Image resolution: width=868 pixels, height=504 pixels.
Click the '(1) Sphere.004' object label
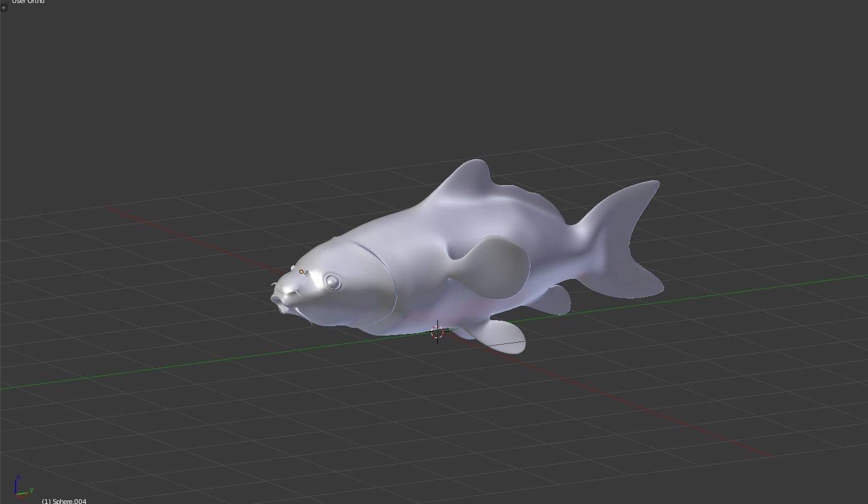[64, 501]
